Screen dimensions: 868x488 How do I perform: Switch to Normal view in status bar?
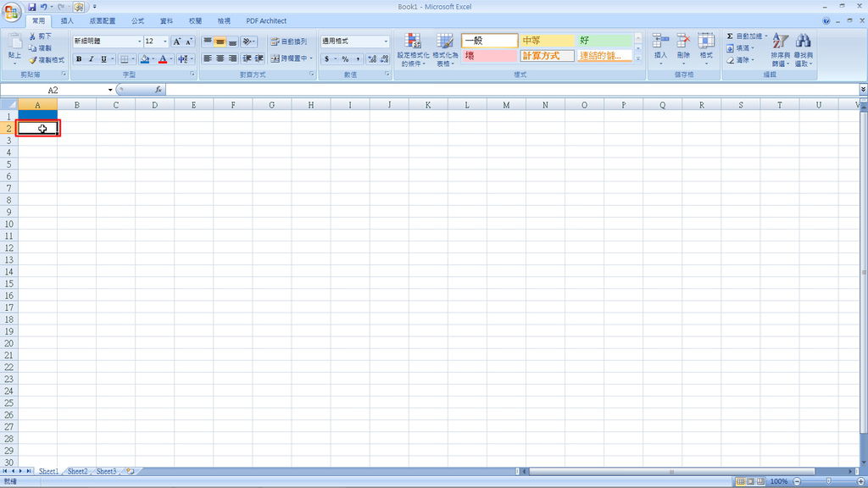click(x=740, y=481)
